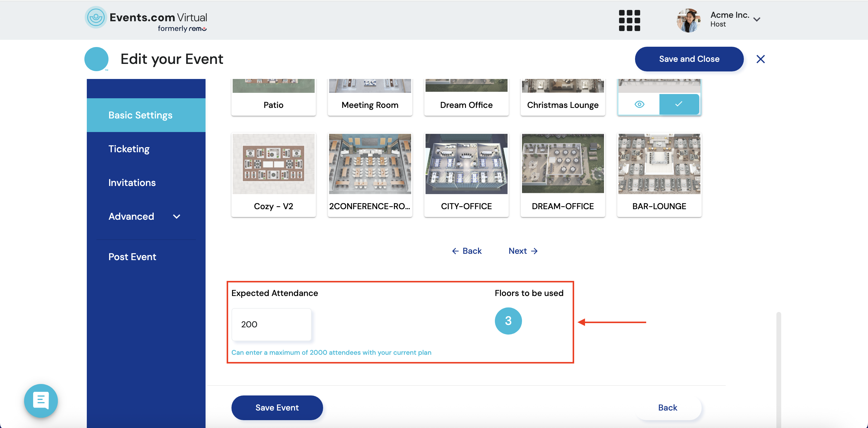Preview selected floor plan with eye icon
Screen dimensions: 868x428
click(639, 104)
